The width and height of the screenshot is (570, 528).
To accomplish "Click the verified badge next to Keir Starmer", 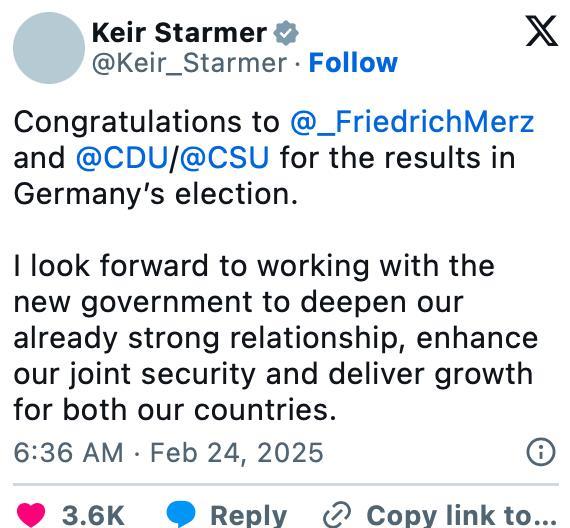I will 286,33.
